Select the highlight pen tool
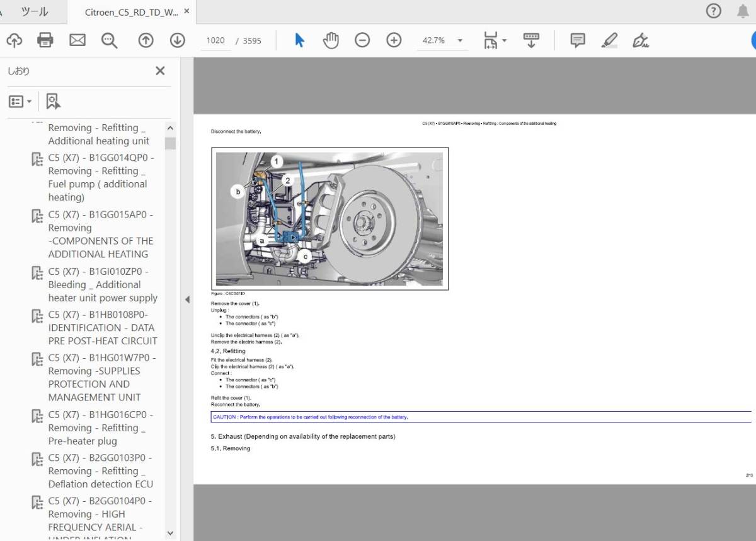The width and height of the screenshot is (756, 541). (x=609, y=40)
